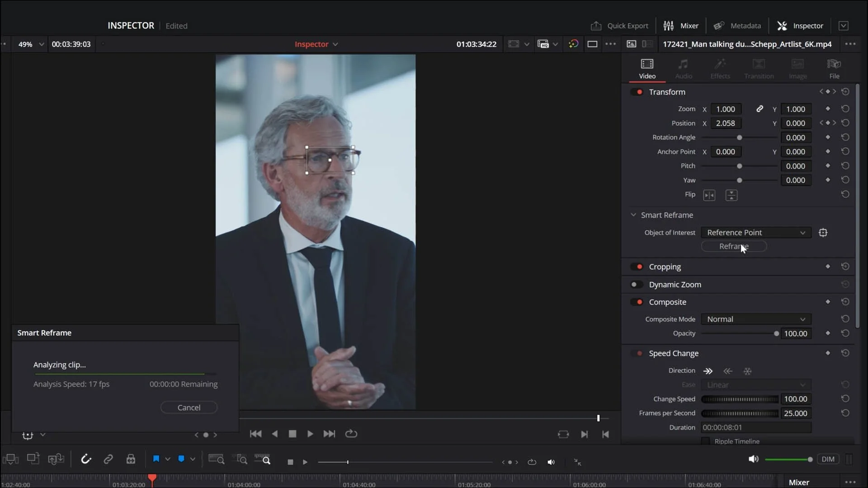Viewport: 868px width, 488px height.
Task: Open the Object of Interest dropdown
Action: [755, 232]
